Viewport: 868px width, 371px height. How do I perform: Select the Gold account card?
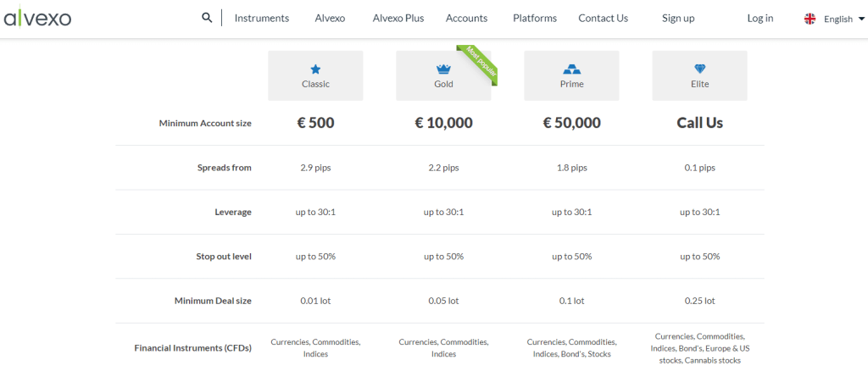[443, 75]
